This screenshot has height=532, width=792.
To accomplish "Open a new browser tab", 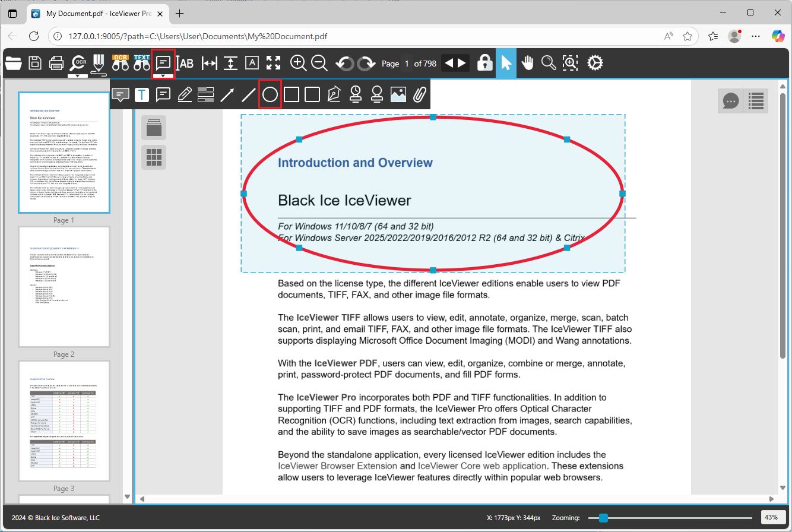I will pyautogui.click(x=179, y=13).
